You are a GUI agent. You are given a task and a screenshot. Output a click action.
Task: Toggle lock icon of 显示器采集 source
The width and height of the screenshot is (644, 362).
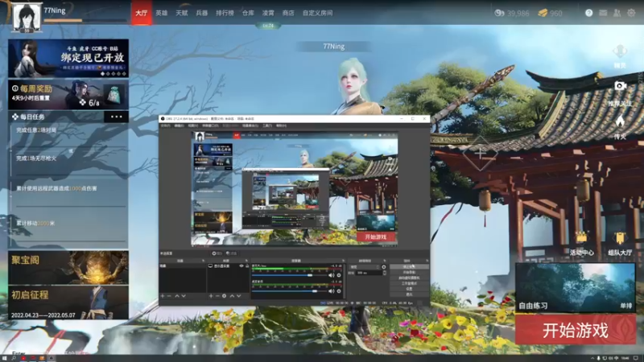(x=247, y=266)
